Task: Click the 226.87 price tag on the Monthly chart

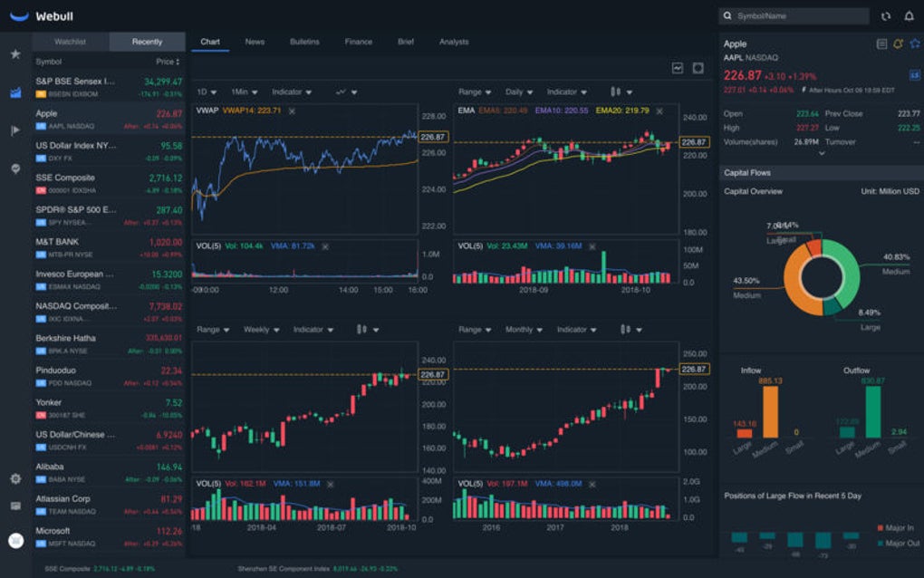Action: pyautogui.click(x=694, y=370)
